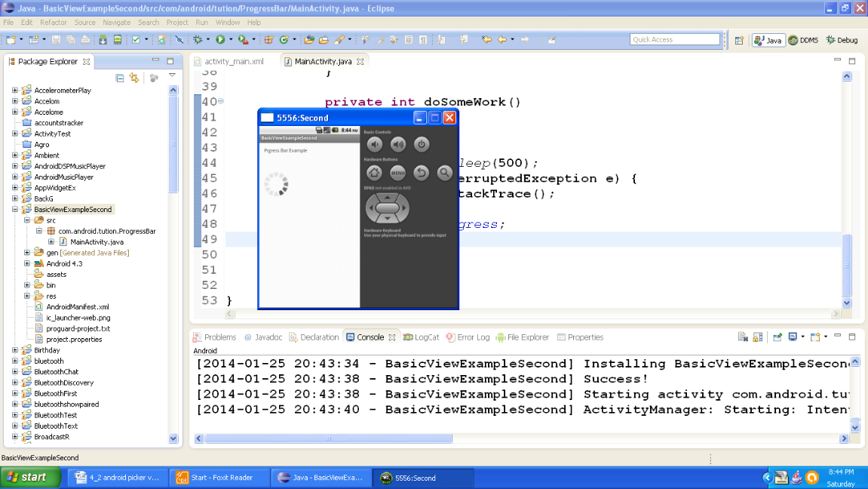This screenshot has width=868, height=489.
Task: Click DPAD center button in emulator
Action: click(387, 208)
